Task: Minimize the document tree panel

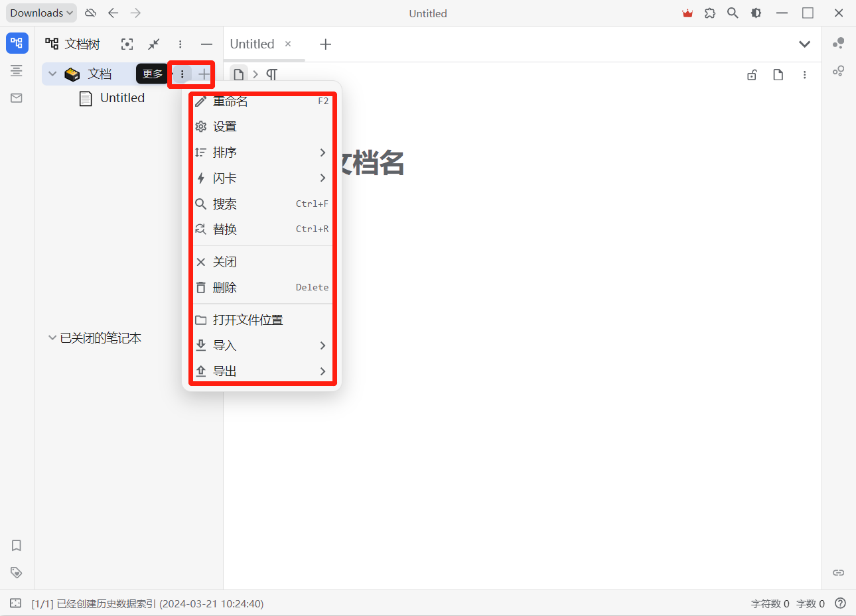Action: (206, 44)
